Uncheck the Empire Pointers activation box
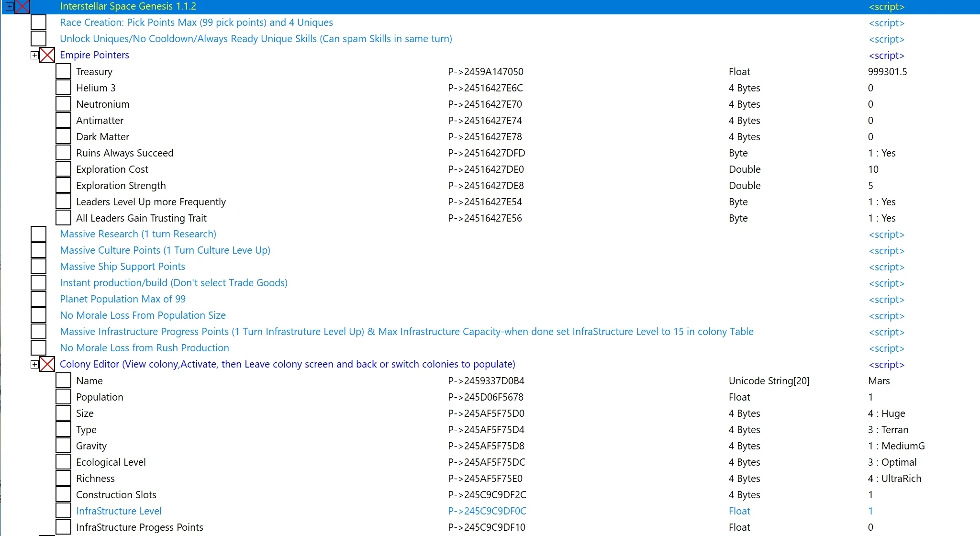 [x=47, y=55]
